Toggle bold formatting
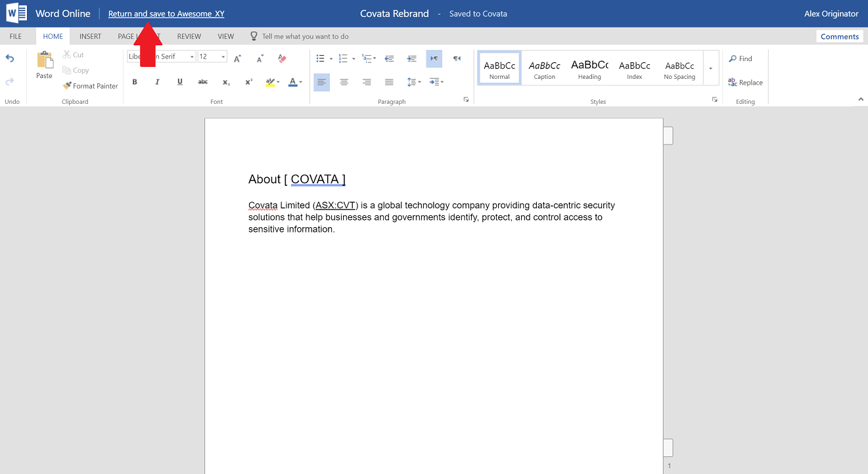Screen dimensions: 868x474 [x=135, y=82]
